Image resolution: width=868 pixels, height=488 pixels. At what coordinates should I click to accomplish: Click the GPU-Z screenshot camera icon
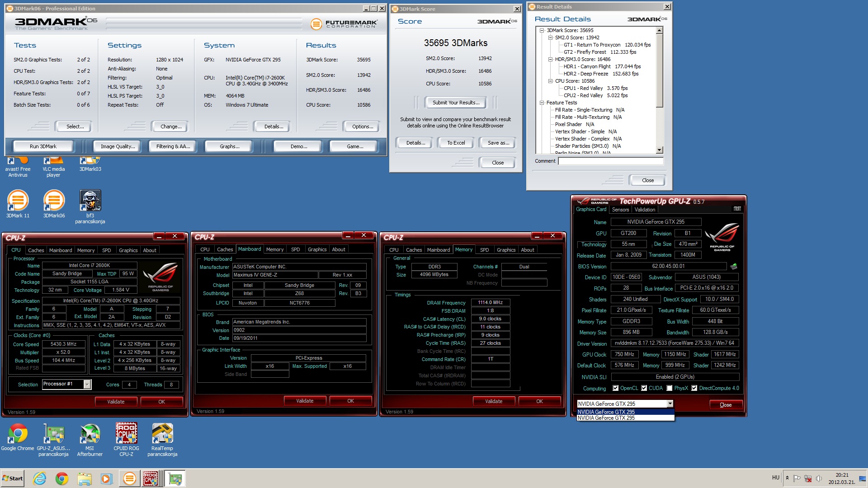point(737,209)
